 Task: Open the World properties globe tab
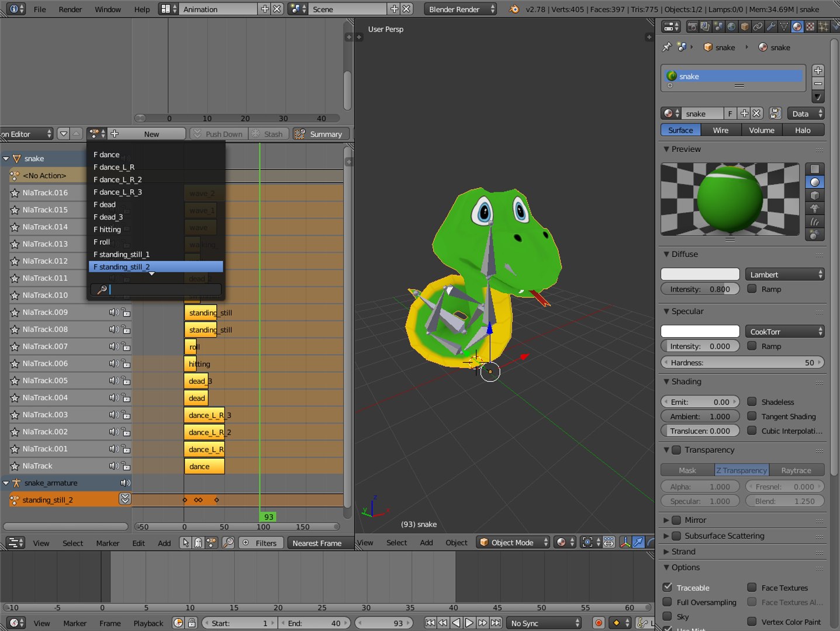731,26
